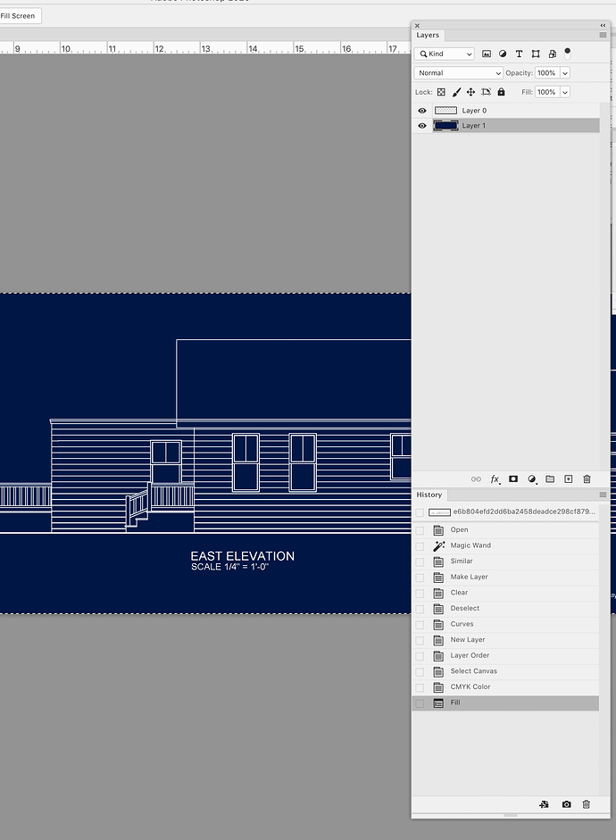Screen dimensions: 616x840
Task: Toggle the layer filtering on/off switch
Action: tap(567, 54)
